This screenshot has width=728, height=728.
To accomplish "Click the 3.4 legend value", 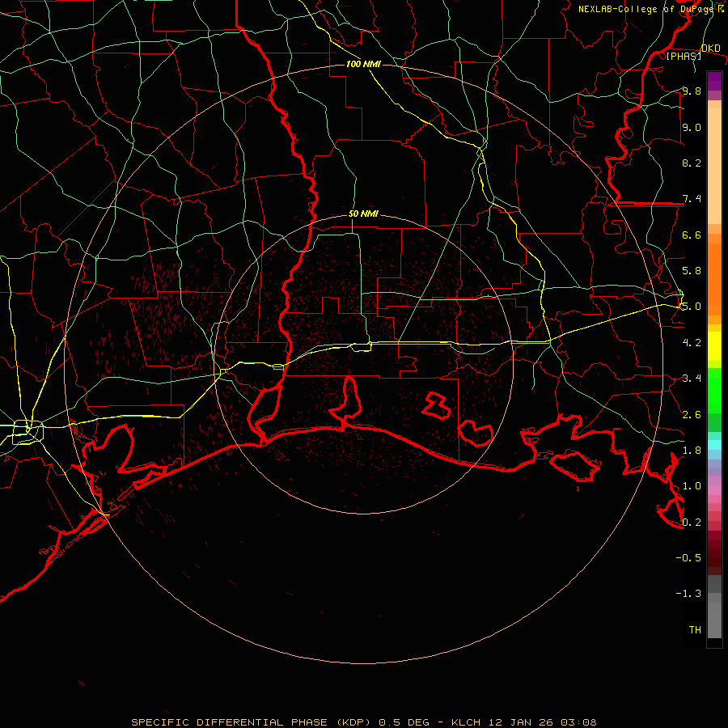I will pyautogui.click(x=692, y=379).
